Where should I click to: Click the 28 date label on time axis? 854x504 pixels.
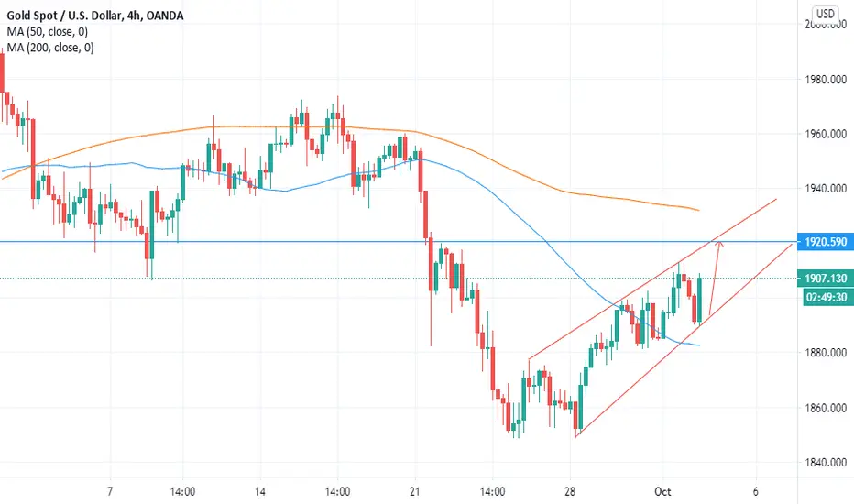(x=570, y=491)
